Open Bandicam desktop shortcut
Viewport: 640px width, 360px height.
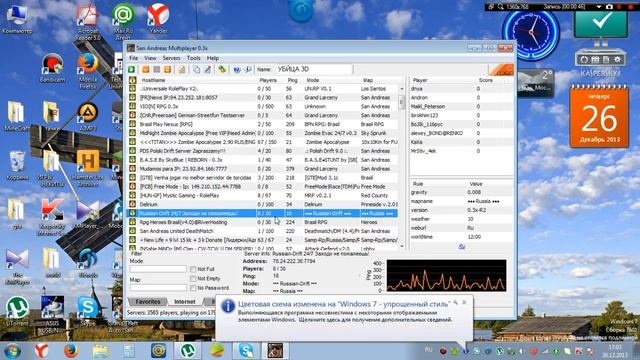tap(52, 68)
